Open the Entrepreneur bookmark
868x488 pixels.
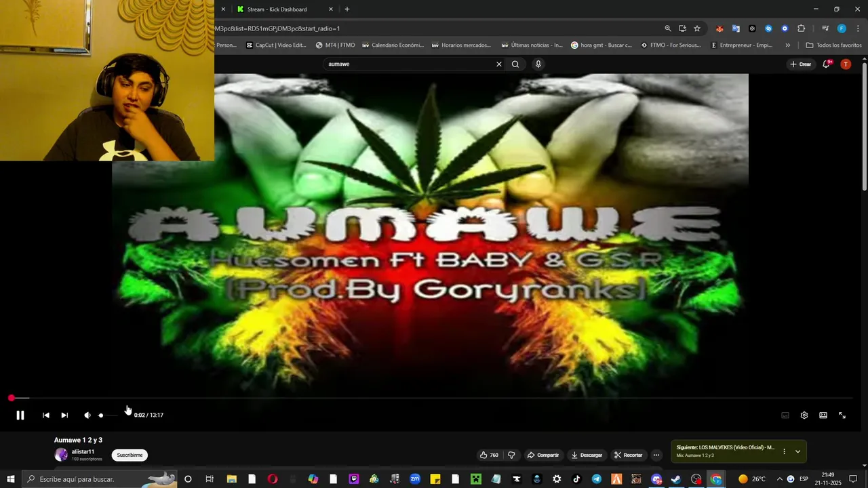pyautogui.click(x=742, y=45)
